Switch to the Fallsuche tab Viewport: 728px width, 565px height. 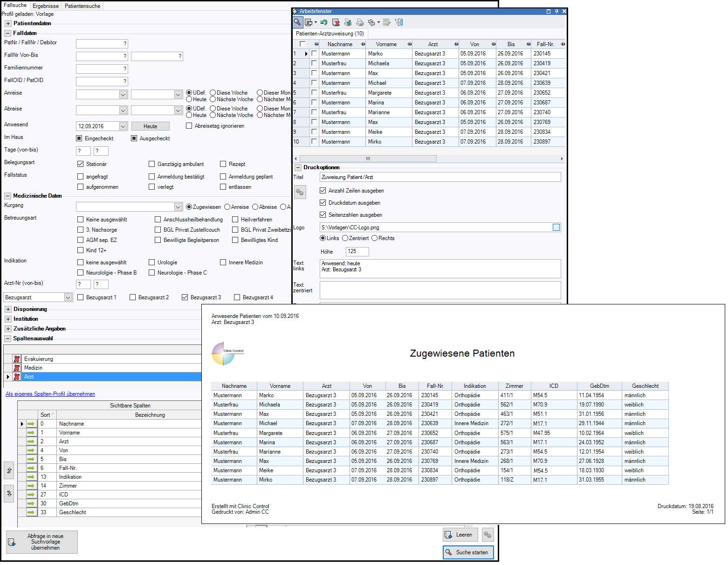[x=15, y=5]
